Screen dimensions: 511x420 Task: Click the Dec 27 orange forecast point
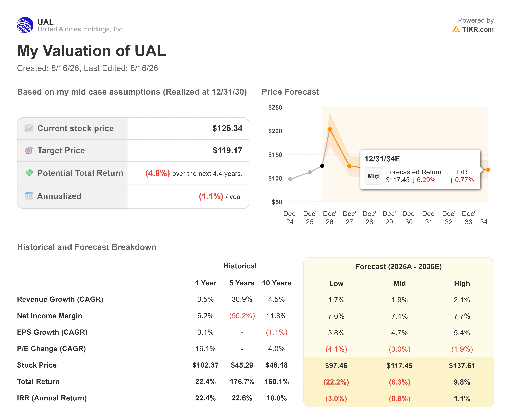[x=349, y=166]
